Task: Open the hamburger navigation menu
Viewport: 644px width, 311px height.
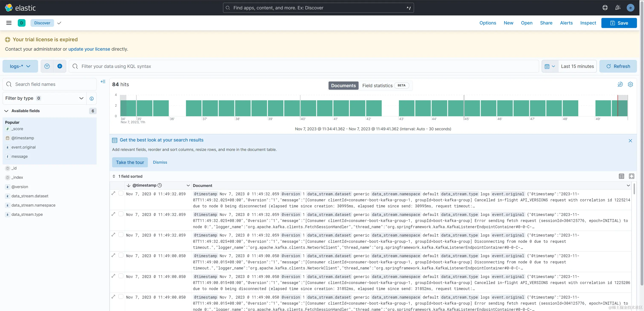Action: pyautogui.click(x=9, y=23)
